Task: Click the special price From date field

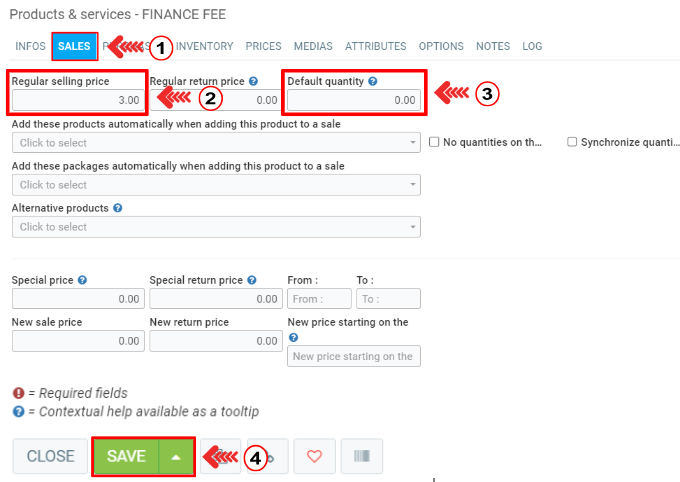Action: click(x=319, y=298)
